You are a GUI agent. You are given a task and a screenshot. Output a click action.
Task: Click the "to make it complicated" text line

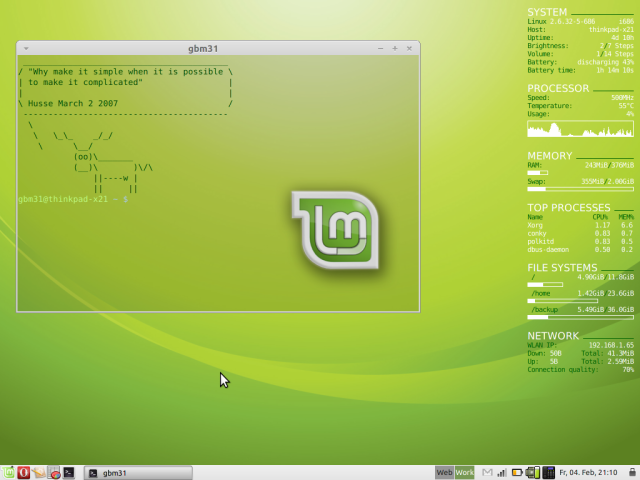(x=85, y=82)
